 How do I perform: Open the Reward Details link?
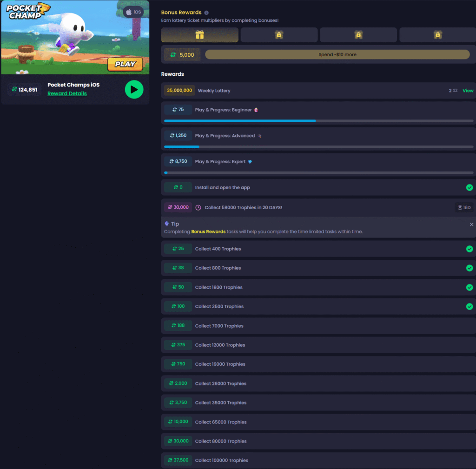click(67, 93)
